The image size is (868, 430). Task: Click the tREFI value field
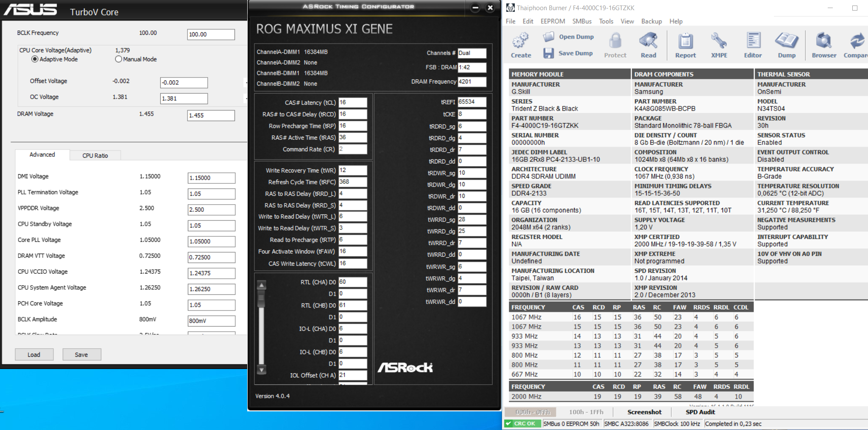[x=472, y=102]
